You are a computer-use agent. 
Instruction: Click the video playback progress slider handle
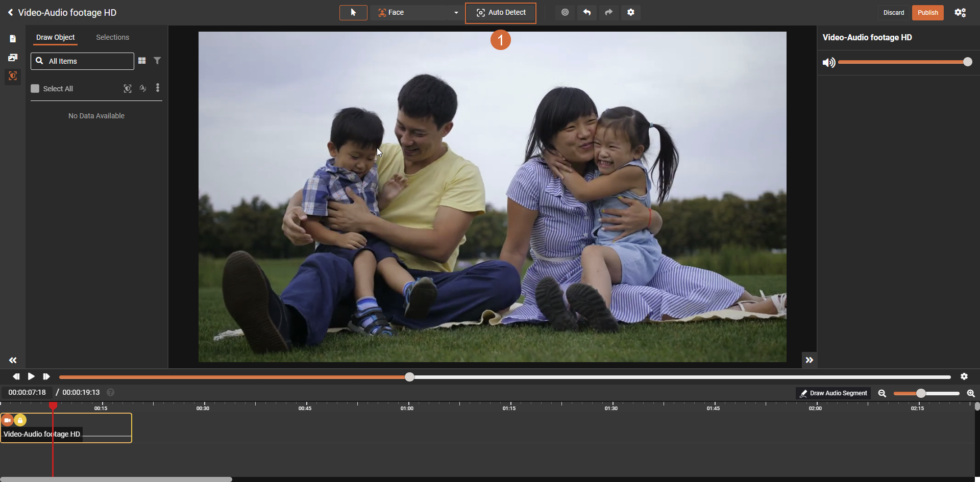pos(409,377)
